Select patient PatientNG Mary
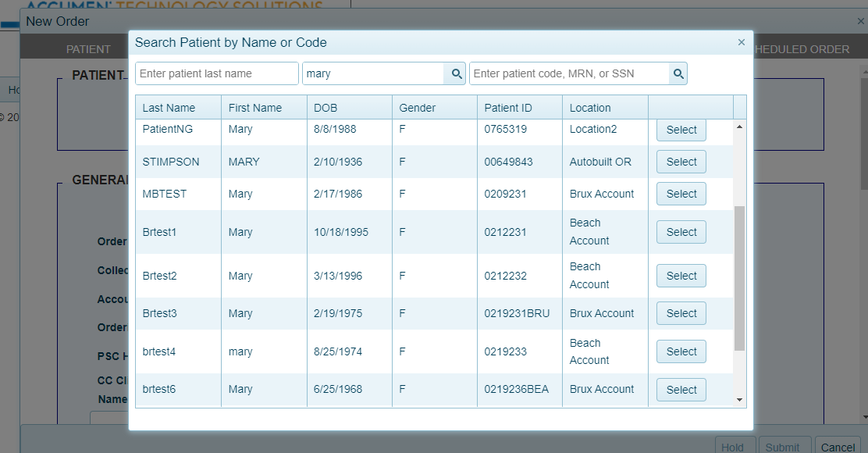The width and height of the screenshot is (868, 453). click(681, 130)
